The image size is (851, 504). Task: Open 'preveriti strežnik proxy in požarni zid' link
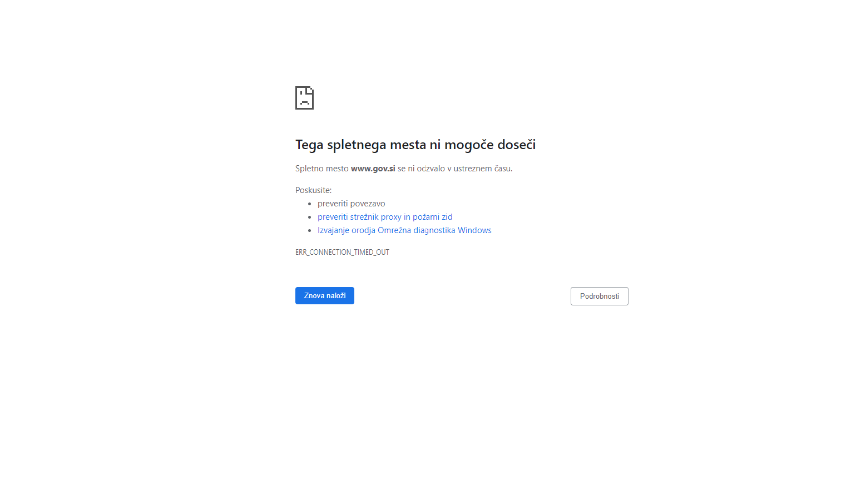pos(385,217)
